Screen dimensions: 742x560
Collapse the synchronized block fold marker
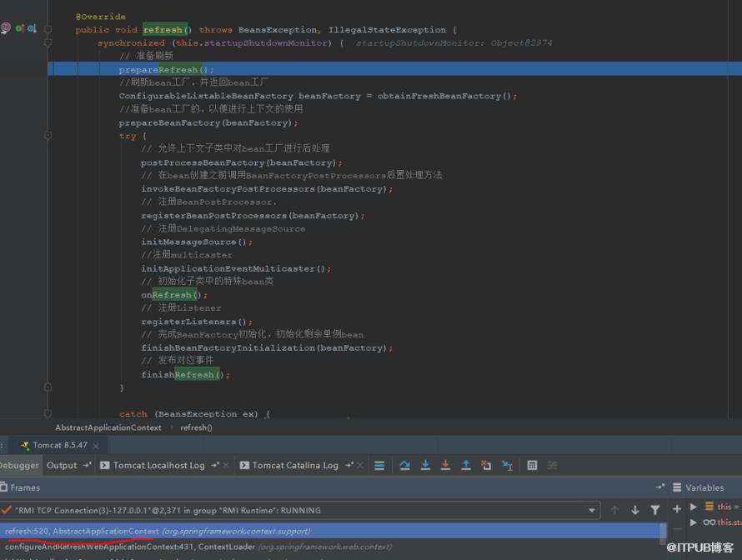coord(48,42)
